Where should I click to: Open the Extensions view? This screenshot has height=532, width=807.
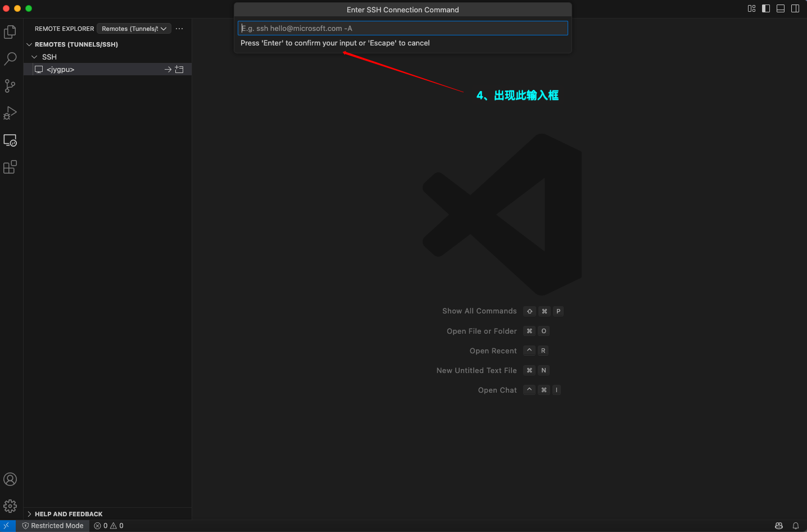pyautogui.click(x=10, y=167)
